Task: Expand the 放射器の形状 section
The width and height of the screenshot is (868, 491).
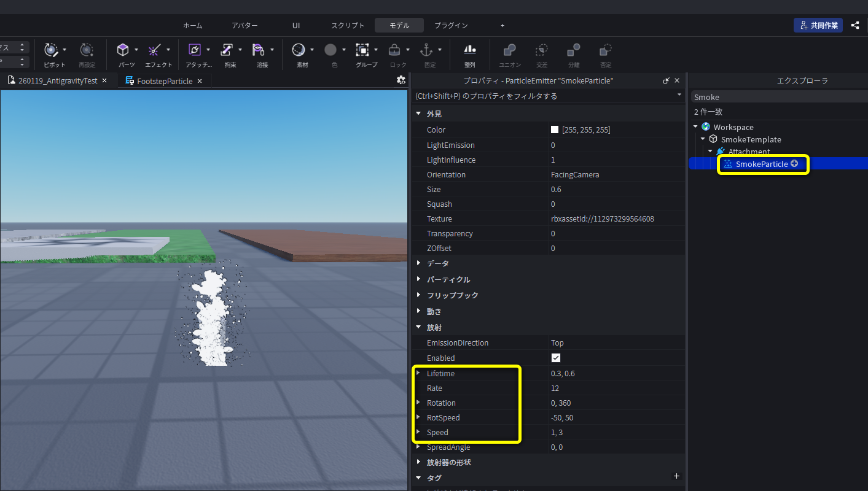Action: [419, 462]
